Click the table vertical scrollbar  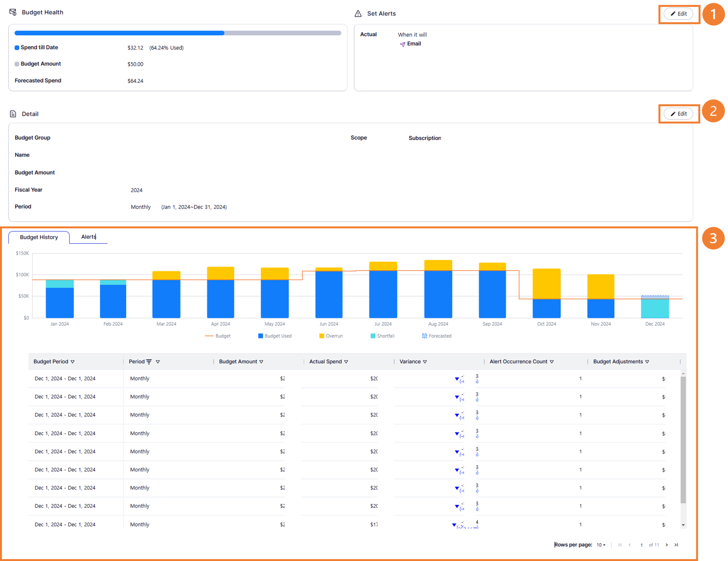[x=683, y=440]
